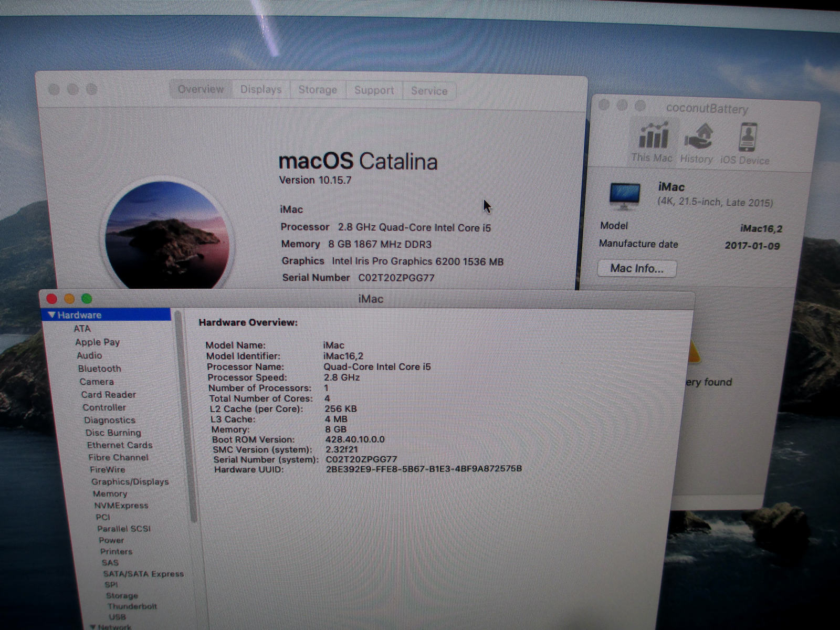Open History view in coconutBattery

(697, 143)
